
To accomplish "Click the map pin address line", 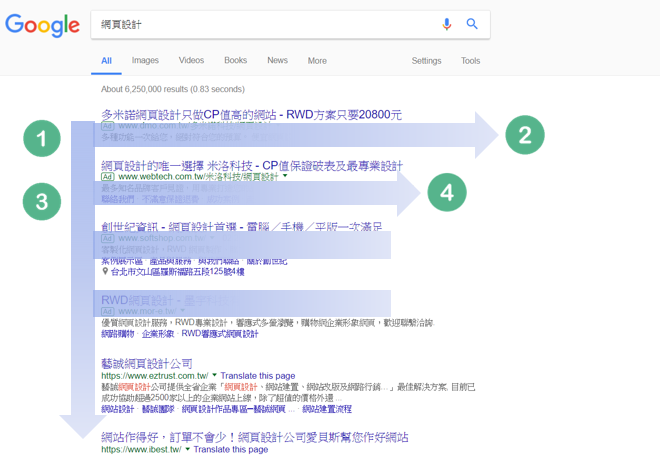I will (x=173, y=271).
